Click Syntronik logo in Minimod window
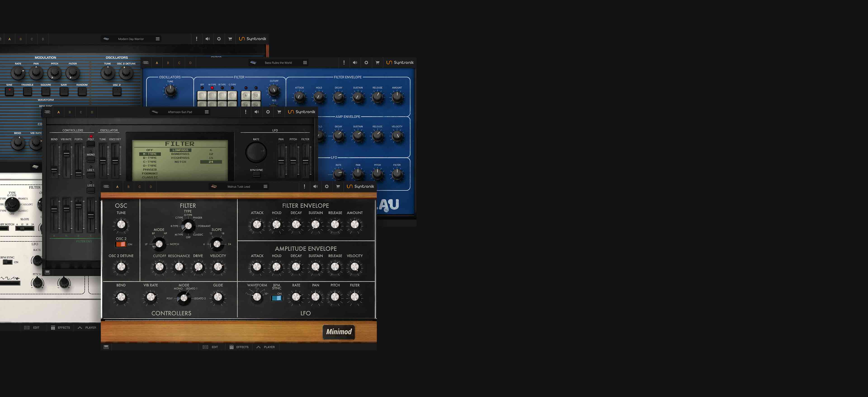Image resolution: width=868 pixels, height=397 pixels. point(360,186)
